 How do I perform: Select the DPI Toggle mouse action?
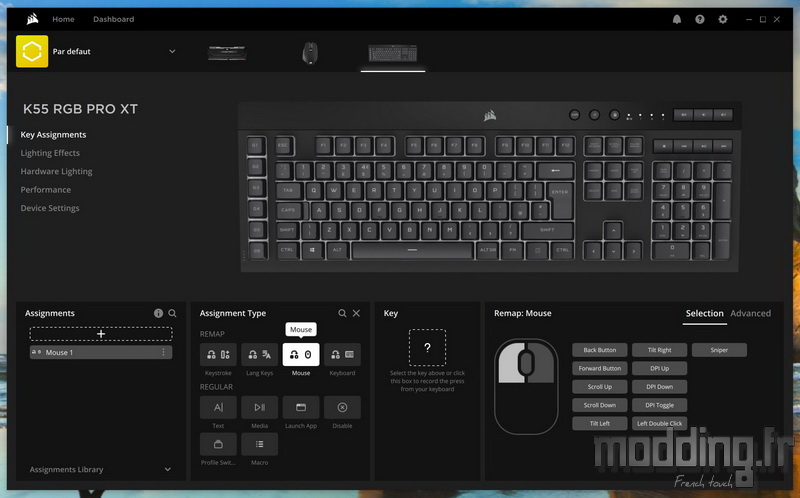click(x=659, y=405)
